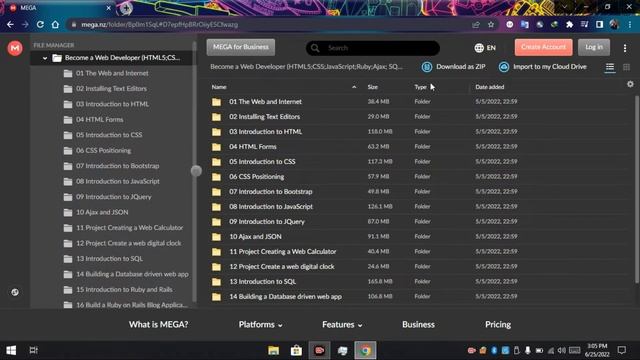
Task: Switch to grid thumbnail view
Action: pos(626,67)
